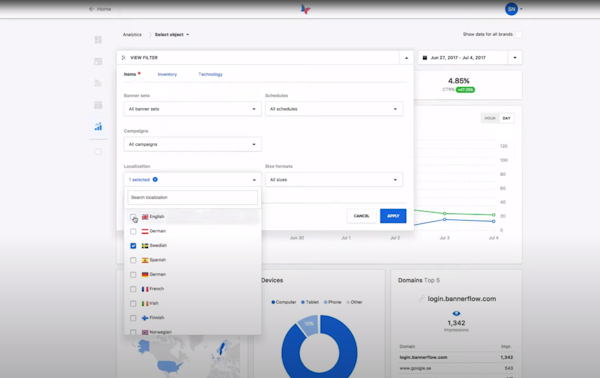The image size is (600, 378).
Task: Open the chat bubble sidebar icon
Action: point(98,152)
